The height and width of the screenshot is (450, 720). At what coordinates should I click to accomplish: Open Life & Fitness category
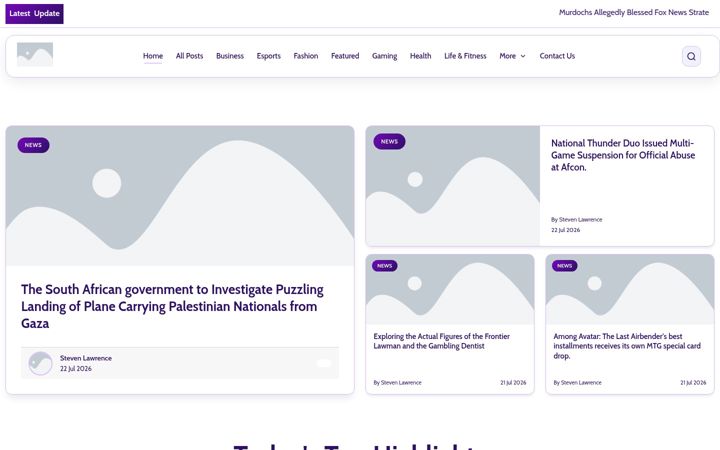(x=465, y=56)
